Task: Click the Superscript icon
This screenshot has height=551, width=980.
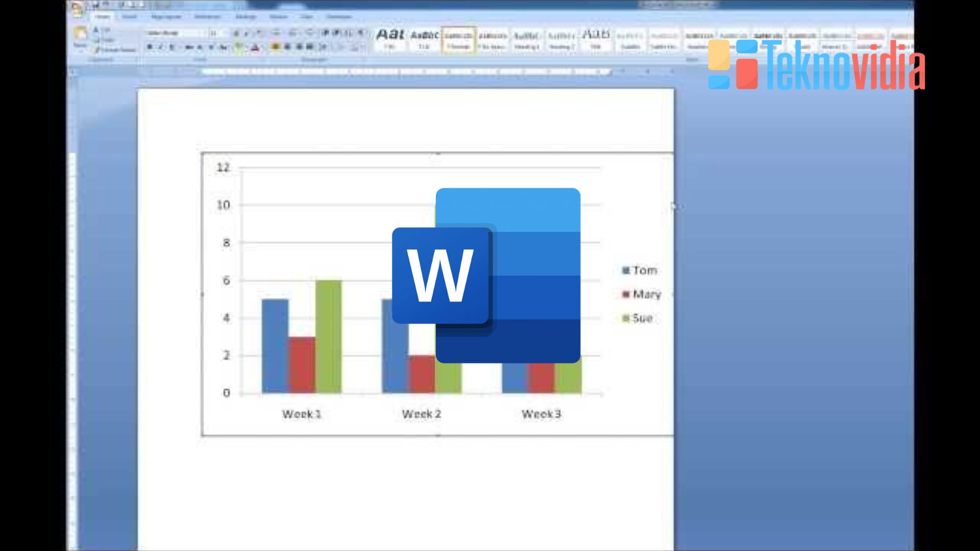Action: pos(211,47)
